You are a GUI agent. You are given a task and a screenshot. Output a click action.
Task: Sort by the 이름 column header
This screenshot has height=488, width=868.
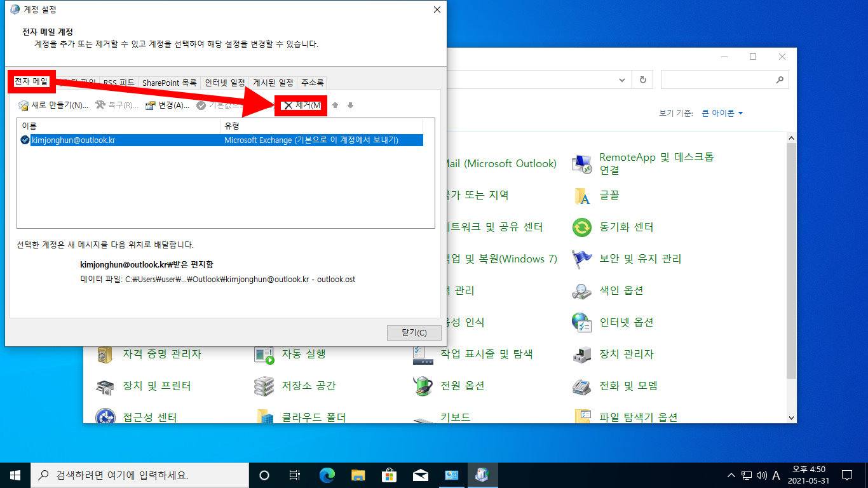point(118,126)
